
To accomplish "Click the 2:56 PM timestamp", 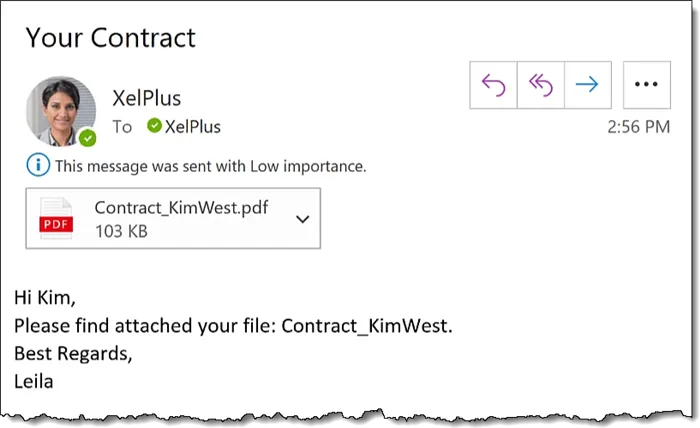I will (638, 127).
